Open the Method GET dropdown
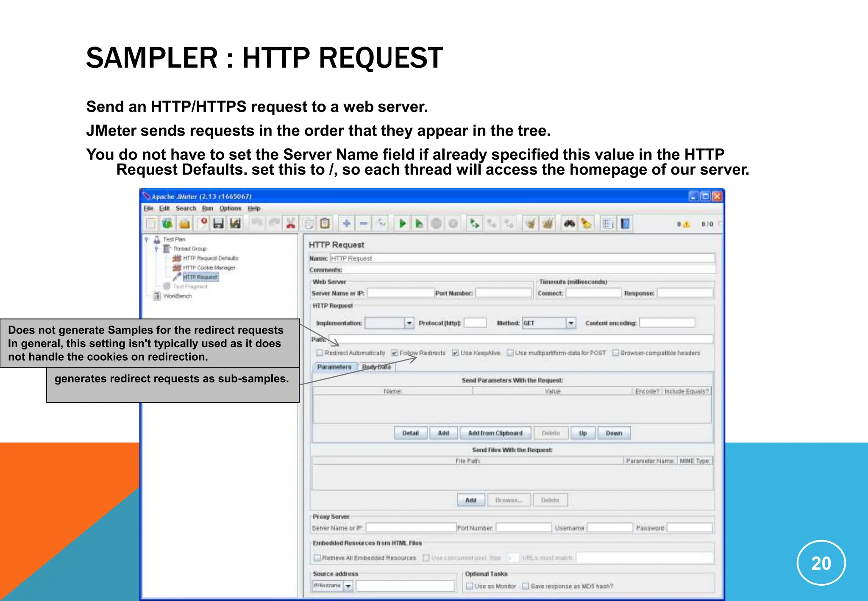868x601 pixels. (571, 323)
